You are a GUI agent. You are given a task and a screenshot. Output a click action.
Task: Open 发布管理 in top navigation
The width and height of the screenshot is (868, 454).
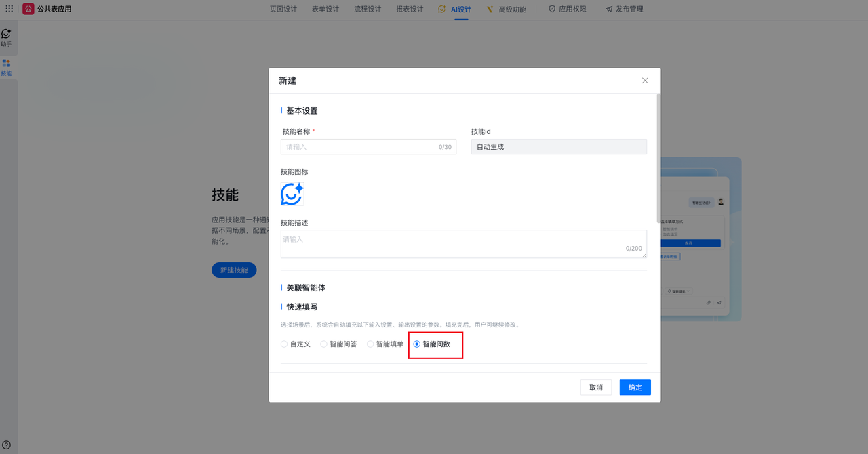coord(624,9)
